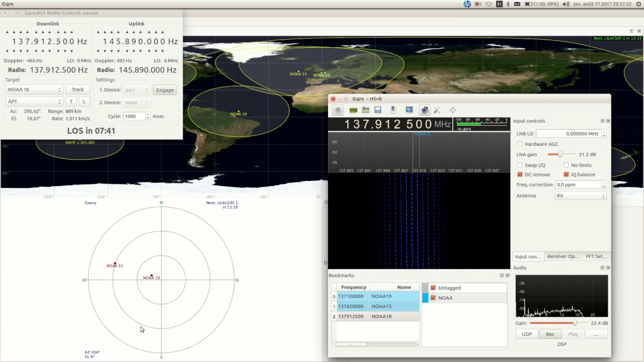Uncheck IQ balance checkbox
Image resolution: width=644 pixels, height=362 pixels.
click(566, 174)
